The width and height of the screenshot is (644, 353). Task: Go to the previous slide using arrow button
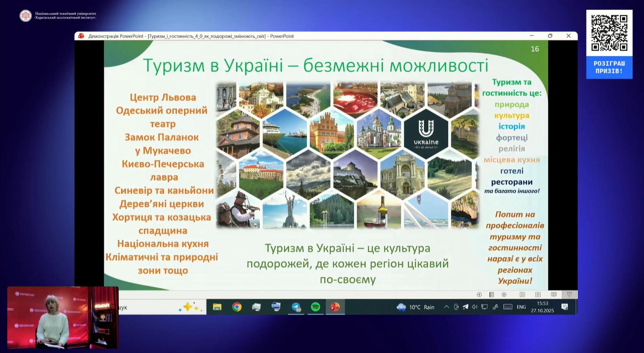point(479,295)
